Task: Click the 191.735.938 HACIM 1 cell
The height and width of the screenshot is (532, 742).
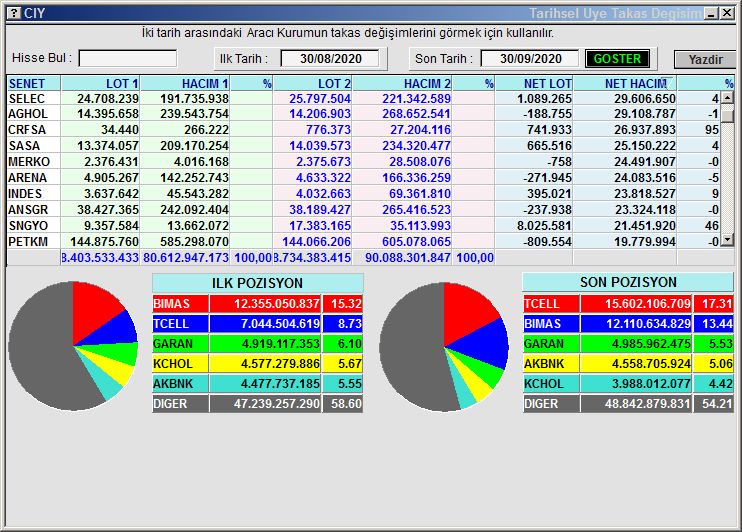Action: pos(185,98)
